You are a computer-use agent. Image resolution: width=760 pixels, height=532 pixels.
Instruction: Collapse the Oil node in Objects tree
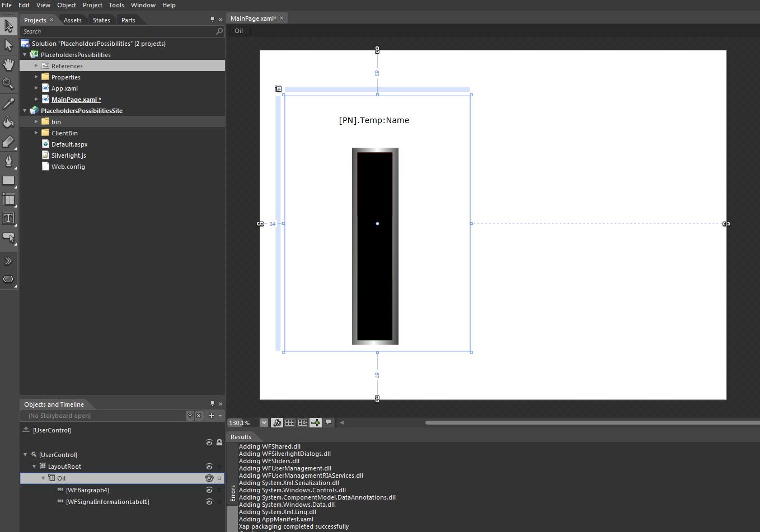click(43, 478)
